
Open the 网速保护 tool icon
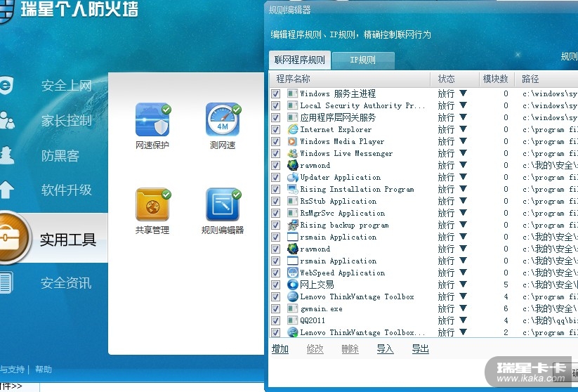click(152, 120)
